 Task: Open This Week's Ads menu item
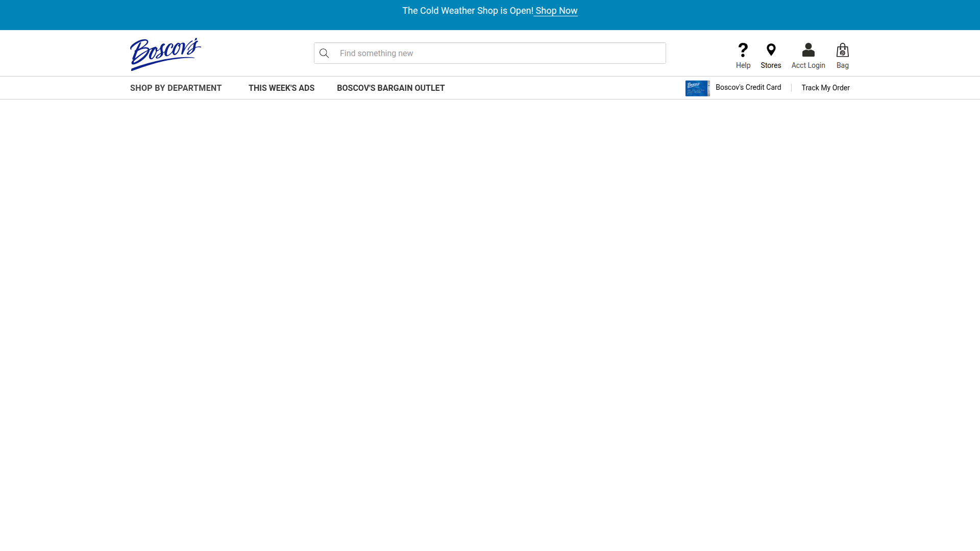[281, 88]
